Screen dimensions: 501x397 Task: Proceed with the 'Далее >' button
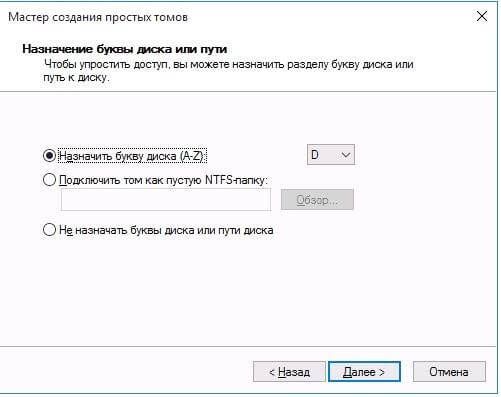(x=364, y=372)
